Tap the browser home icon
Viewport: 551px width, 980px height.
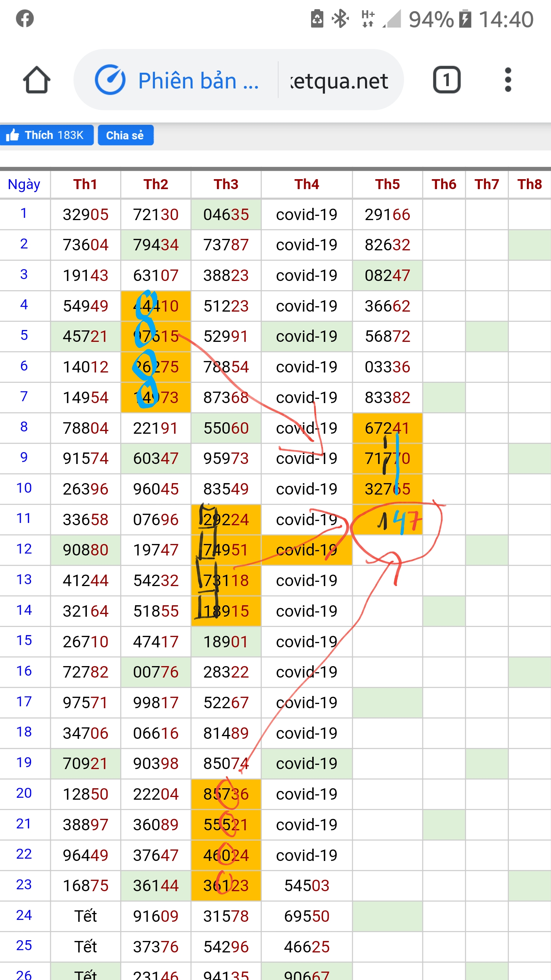37,80
